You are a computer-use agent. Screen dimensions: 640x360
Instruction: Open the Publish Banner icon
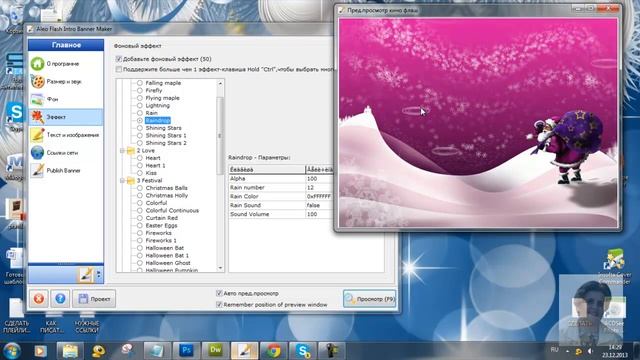pos(37,171)
